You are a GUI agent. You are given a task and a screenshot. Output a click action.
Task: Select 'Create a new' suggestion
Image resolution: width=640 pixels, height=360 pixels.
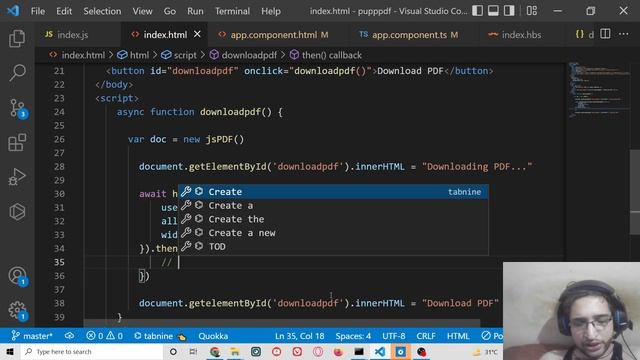coord(333,233)
